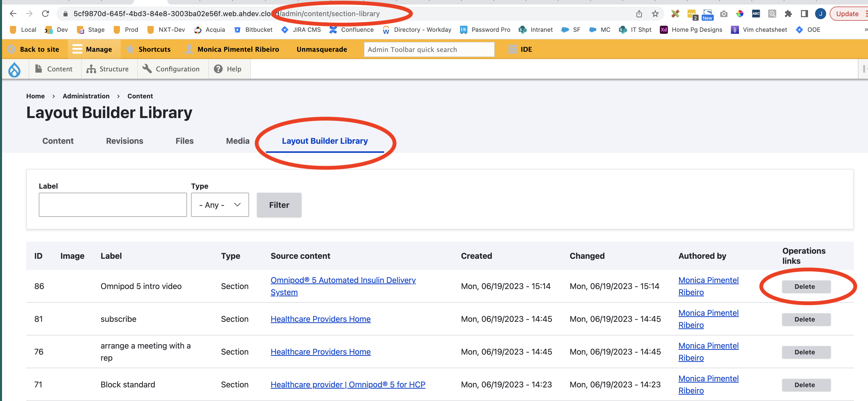
Task: Switch to the Revisions tab
Action: click(125, 141)
